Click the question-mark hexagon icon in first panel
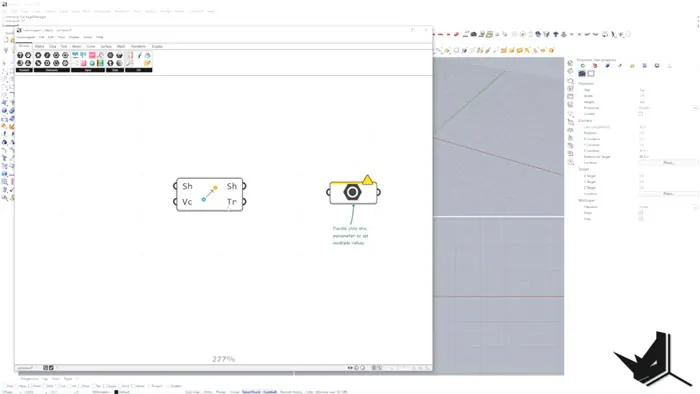The height and width of the screenshot is (394, 700). click(20, 55)
